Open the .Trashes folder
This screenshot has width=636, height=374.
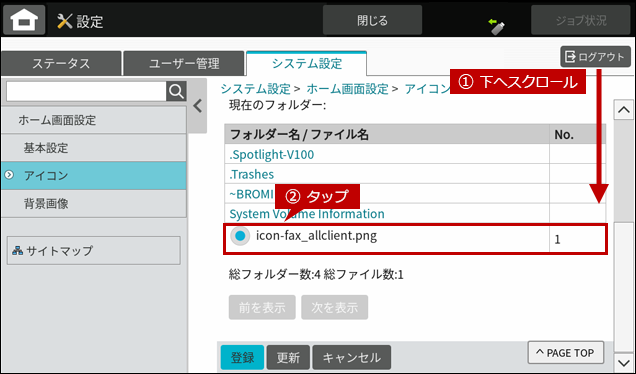tap(251, 174)
